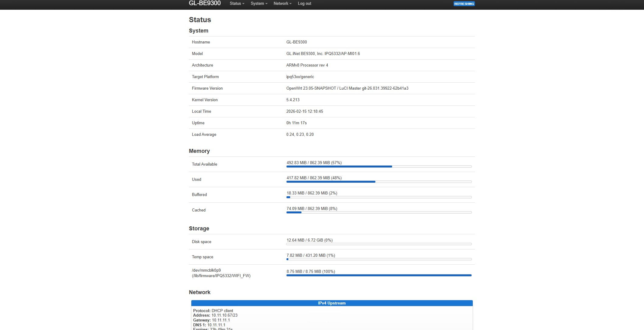Open the Network dropdown menu
Screen dimensions: 644x330
click(x=282, y=4)
